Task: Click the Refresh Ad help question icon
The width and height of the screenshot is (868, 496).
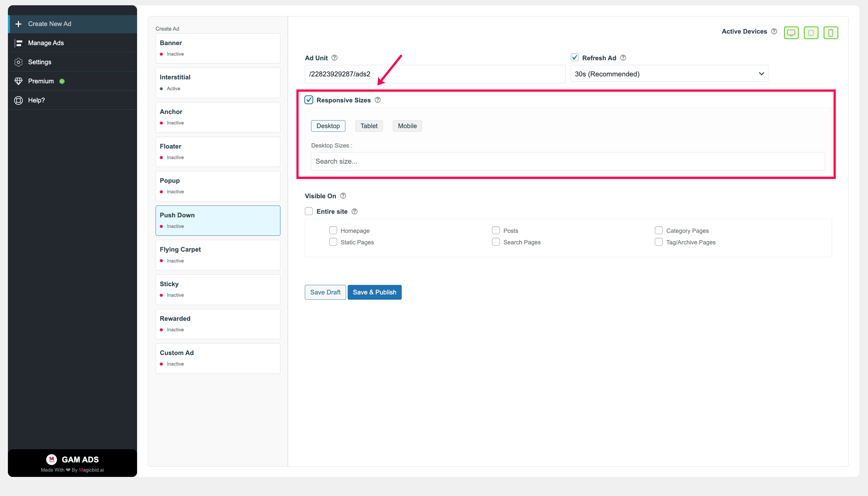Action: pos(623,58)
